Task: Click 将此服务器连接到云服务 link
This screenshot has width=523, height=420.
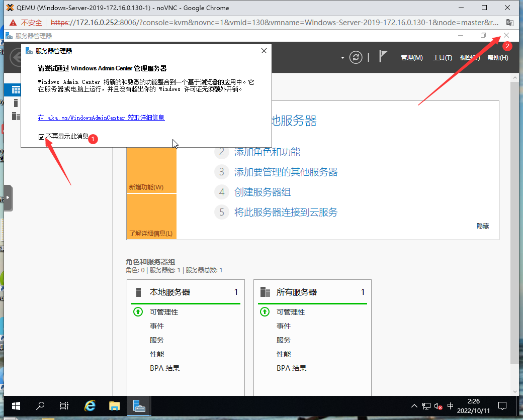Action: click(x=286, y=212)
